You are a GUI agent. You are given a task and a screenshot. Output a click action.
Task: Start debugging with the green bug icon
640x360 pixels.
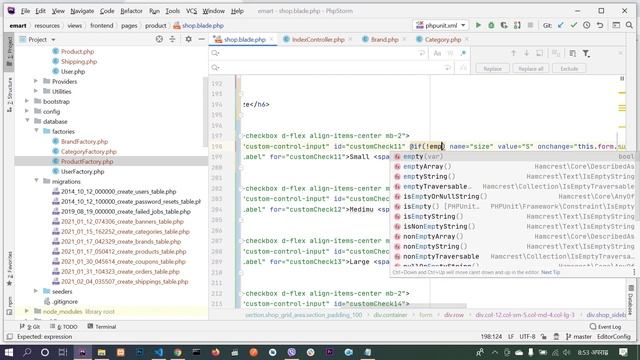point(491,25)
